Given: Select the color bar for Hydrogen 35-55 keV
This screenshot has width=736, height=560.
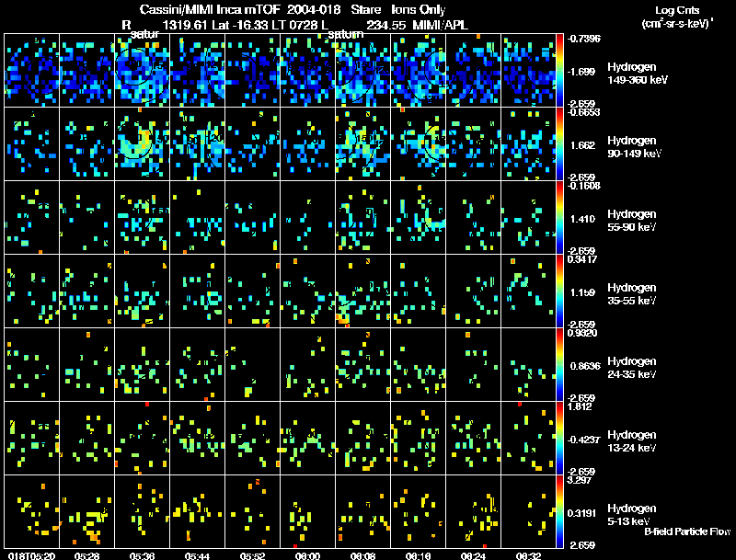Looking at the screenshot, I should click(559, 291).
